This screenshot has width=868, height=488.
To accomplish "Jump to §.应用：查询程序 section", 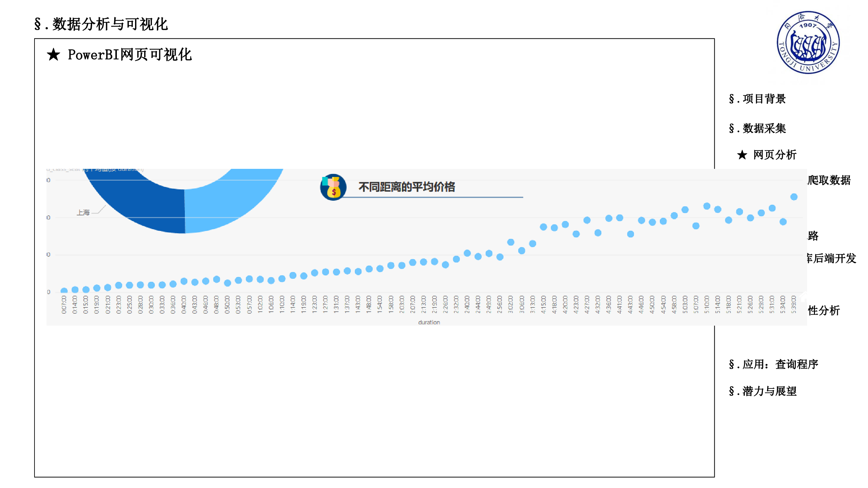I will tap(773, 364).
